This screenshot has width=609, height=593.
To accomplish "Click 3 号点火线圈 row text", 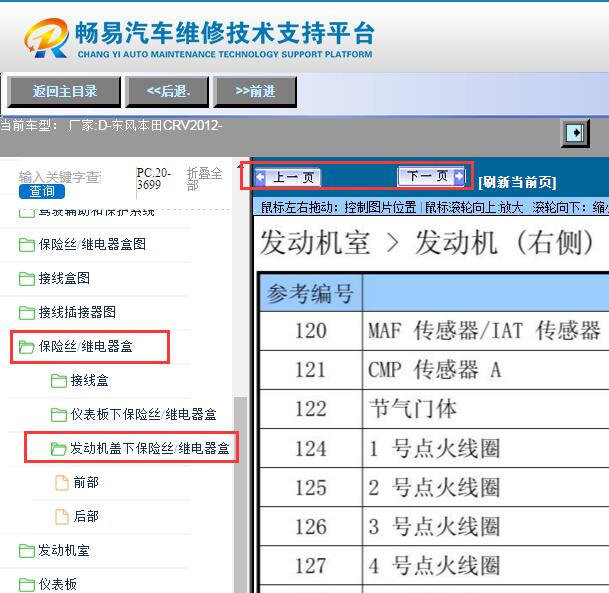I will coord(434,526).
